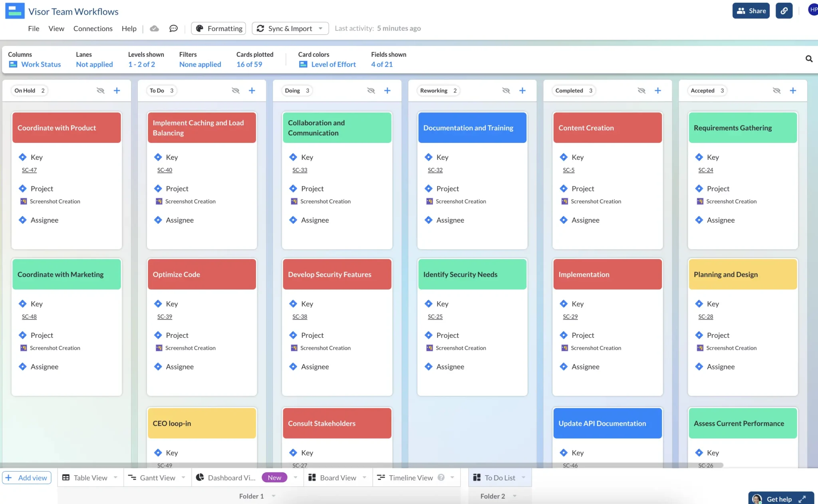Open the SC-47 key link
The image size is (818, 504).
coord(29,170)
